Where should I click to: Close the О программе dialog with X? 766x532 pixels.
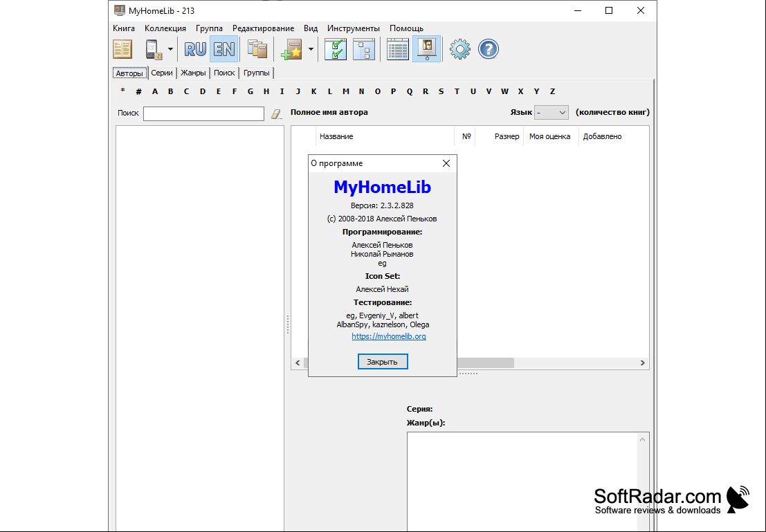coord(446,163)
